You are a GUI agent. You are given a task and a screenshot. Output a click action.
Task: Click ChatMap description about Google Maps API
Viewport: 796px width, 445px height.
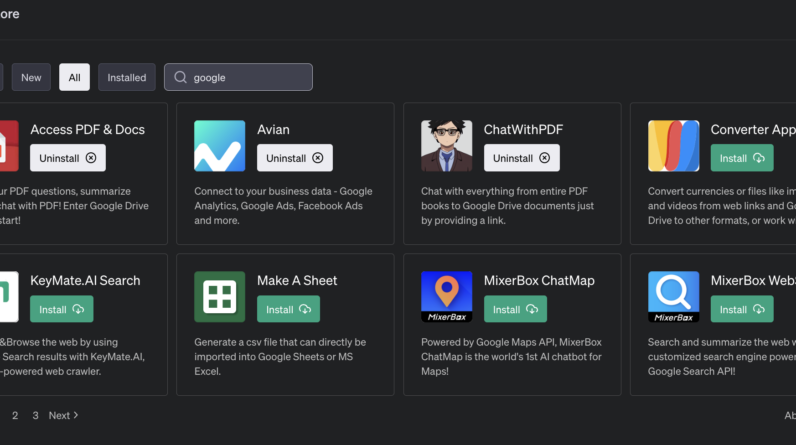511,357
